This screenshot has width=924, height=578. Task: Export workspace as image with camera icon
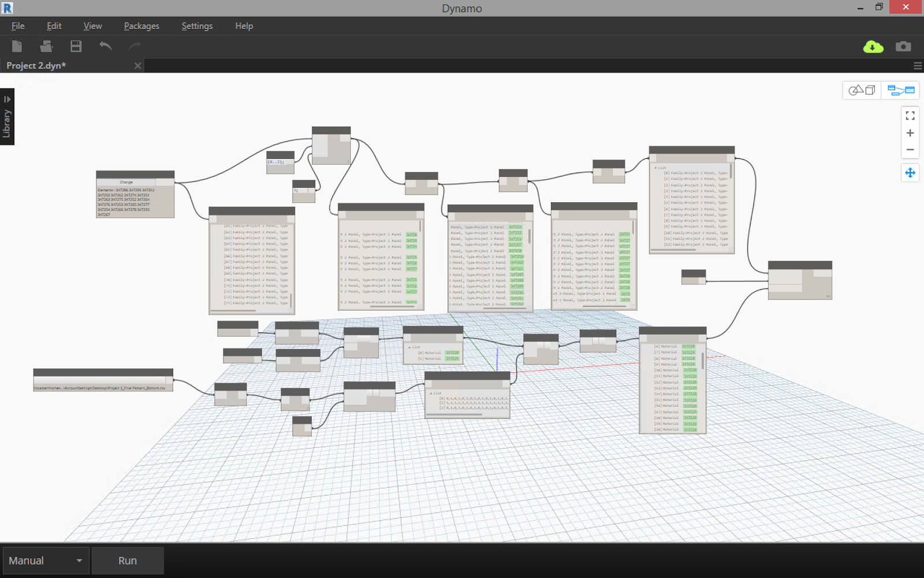point(903,46)
